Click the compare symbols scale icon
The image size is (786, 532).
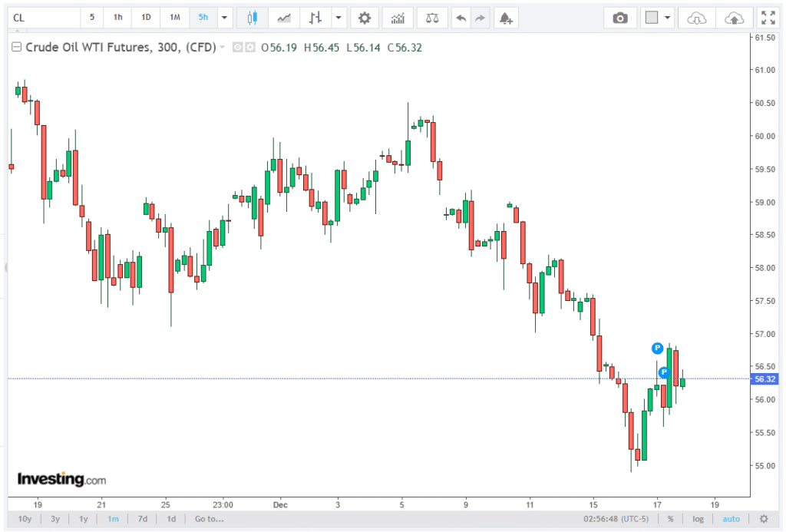tap(433, 17)
